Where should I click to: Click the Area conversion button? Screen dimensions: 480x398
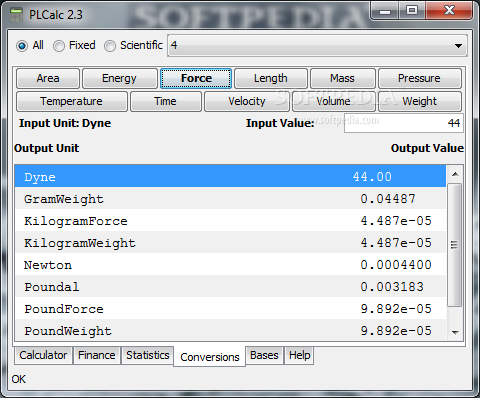(48, 78)
